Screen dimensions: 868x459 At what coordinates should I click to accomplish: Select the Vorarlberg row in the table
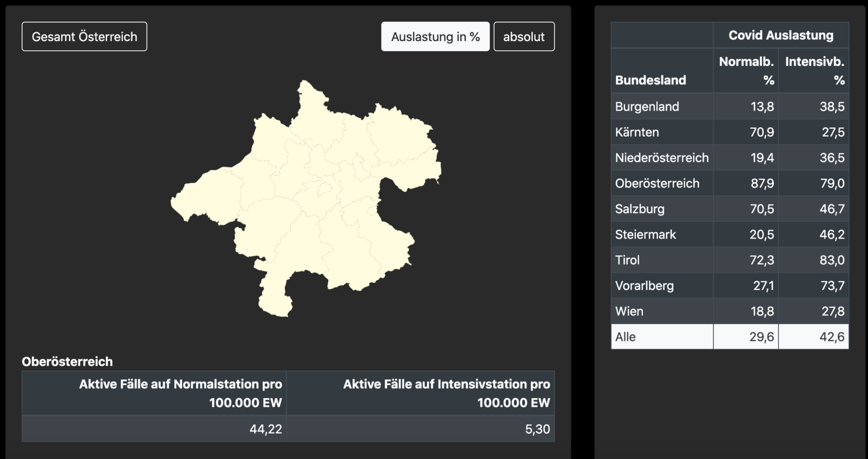(662, 285)
